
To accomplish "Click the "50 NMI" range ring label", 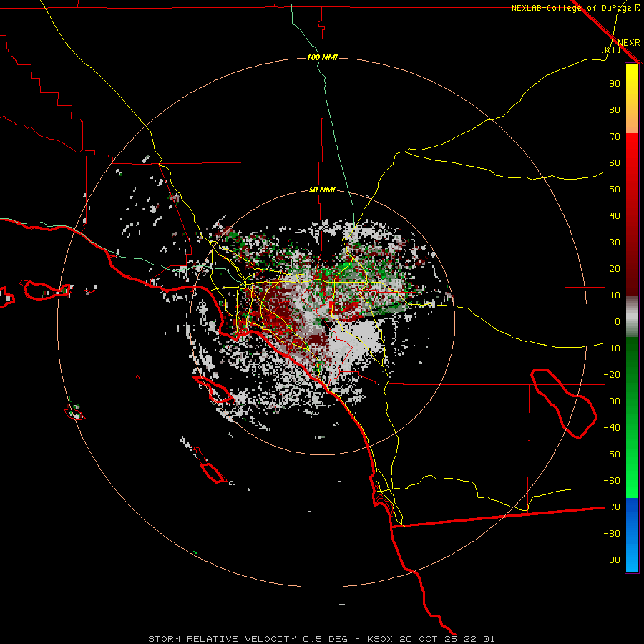I will 322,190.
